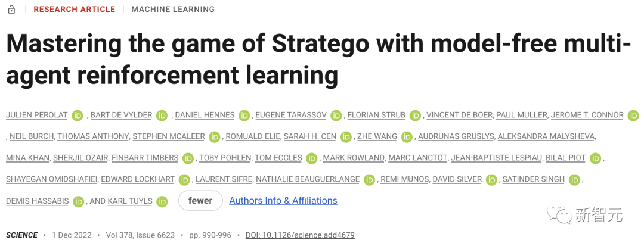Collapse author list with fewer button
This screenshot has width=644, height=243.
tap(200, 201)
